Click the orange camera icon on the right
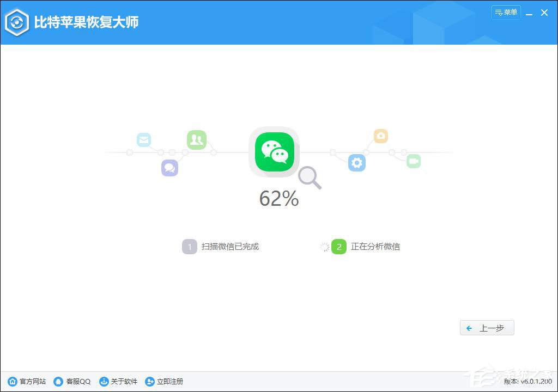The height and width of the screenshot is (392, 558). 380,136
